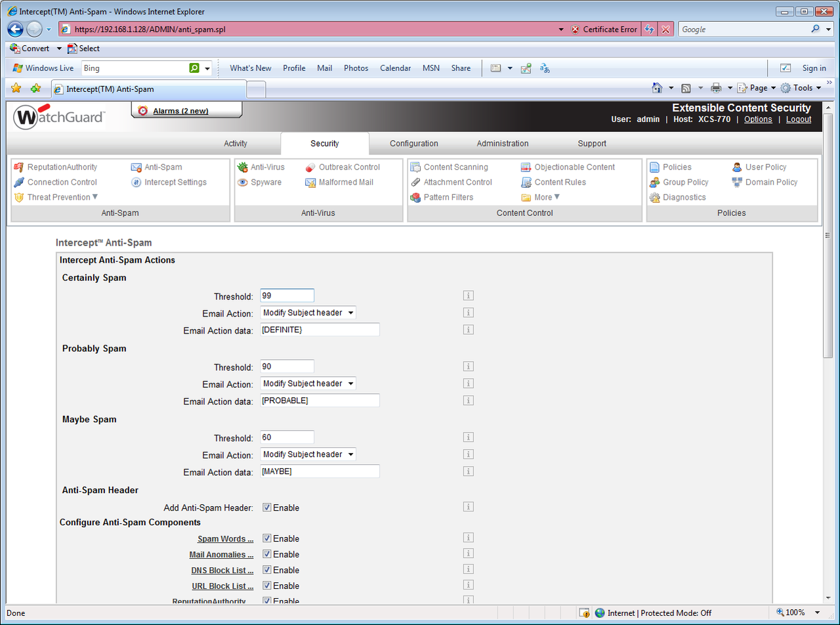
Task: Switch to the Administration tab
Action: pos(503,144)
